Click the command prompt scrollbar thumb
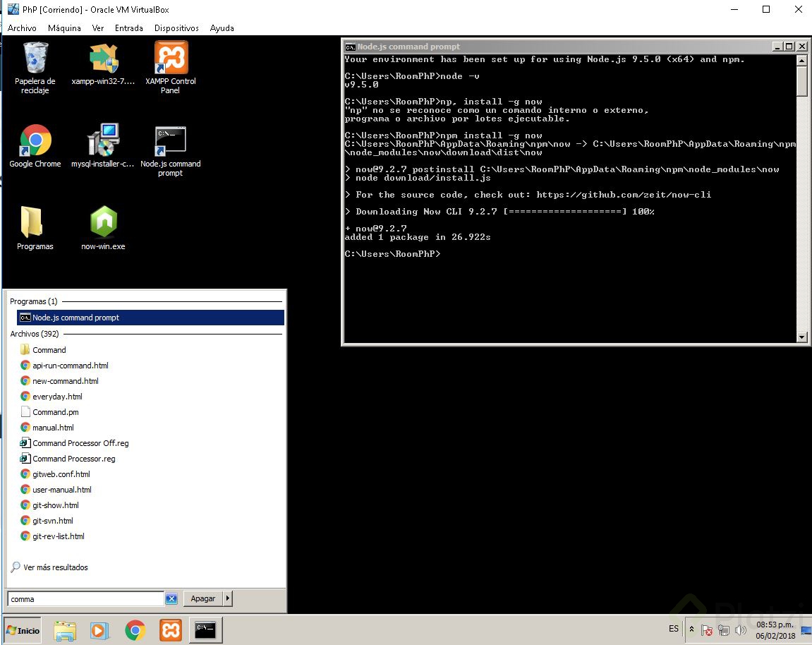The width and height of the screenshot is (812, 645). pos(801,81)
